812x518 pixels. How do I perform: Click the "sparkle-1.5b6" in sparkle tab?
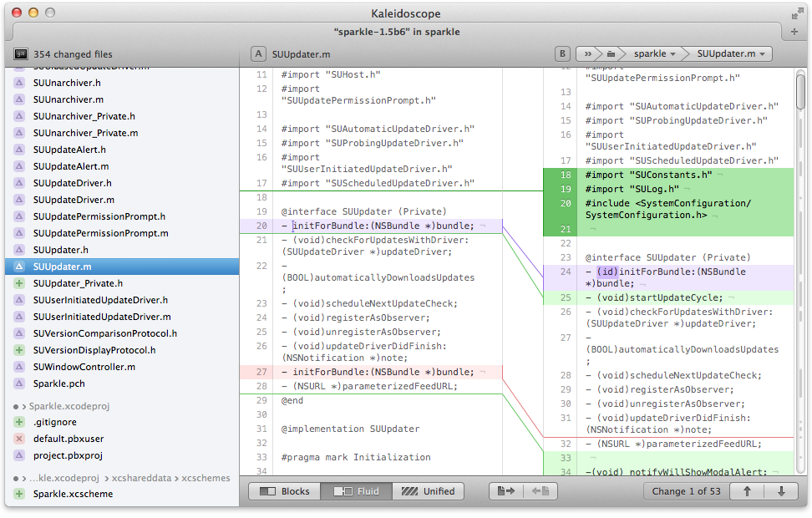tap(397, 32)
